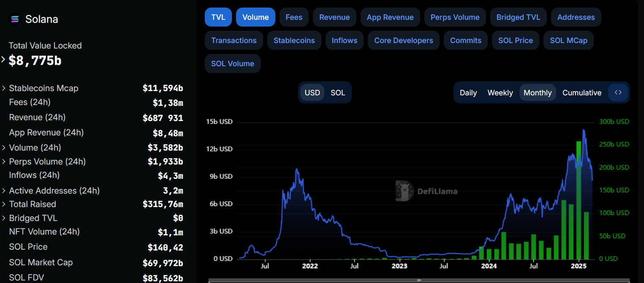Enable the Transactions chart series
The width and height of the screenshot is (644, 283).
[234, 40]
